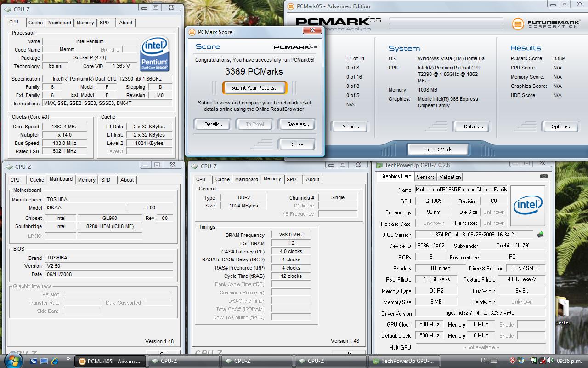Screen dimensions: 588x368
Task: Open SPD tab in top-left CPU-Z window
Action: tap(104, 23)
